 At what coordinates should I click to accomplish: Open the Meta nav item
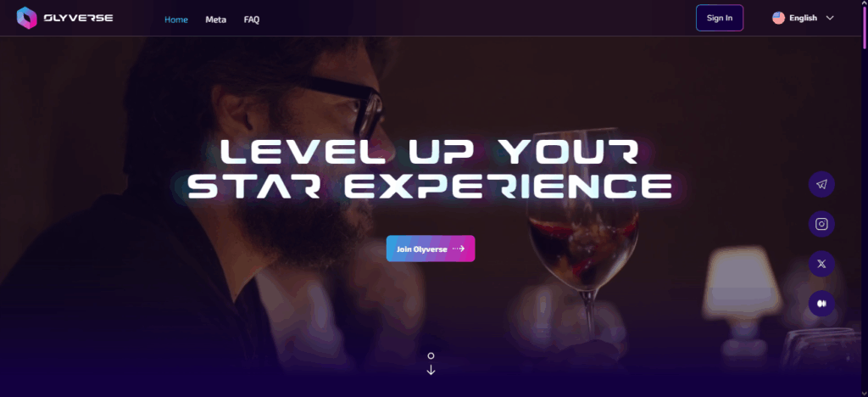[216, 20]
